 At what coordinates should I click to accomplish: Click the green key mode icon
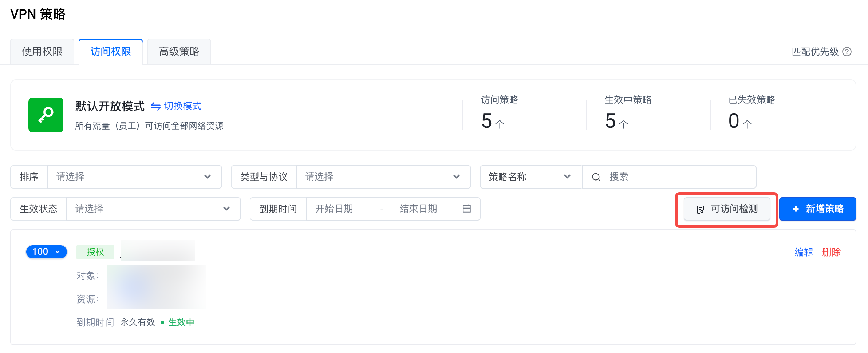pyautogui.click(x=46, y=115)
